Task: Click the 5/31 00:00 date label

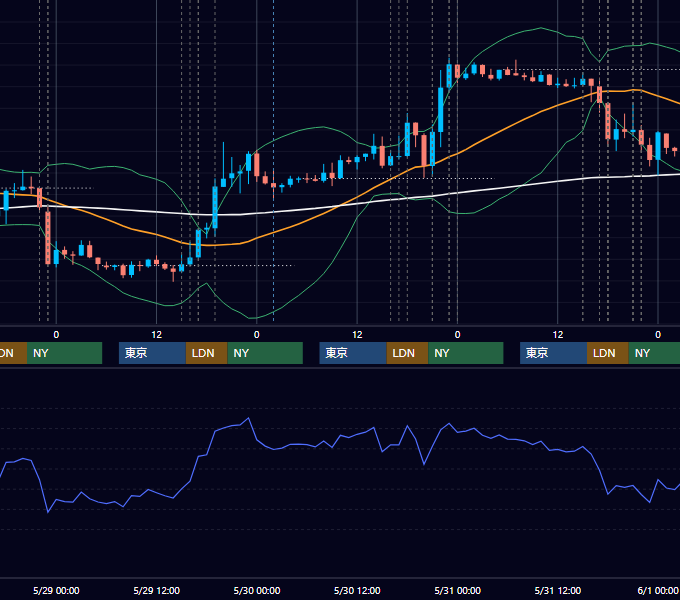Action: tap(458, 590)
